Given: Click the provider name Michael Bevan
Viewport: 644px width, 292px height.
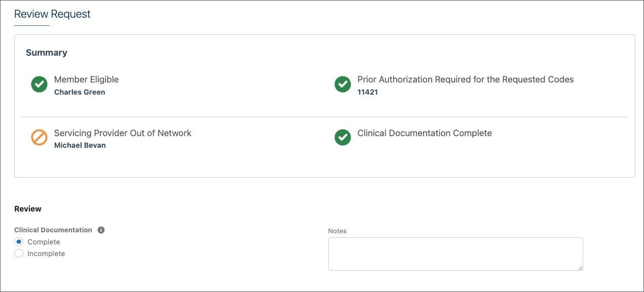Looking at the screenshot, I should tap(80, 145).
